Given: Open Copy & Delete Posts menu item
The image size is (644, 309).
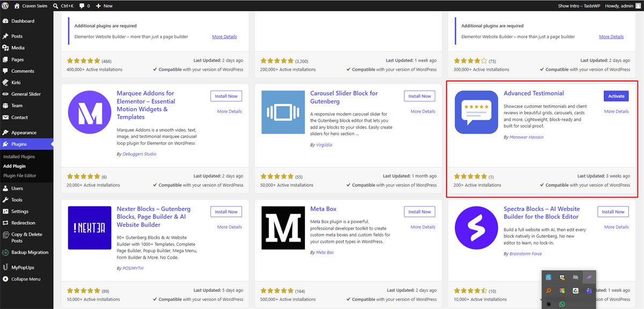Looking at the screenshot, I should tap(27, 238).
